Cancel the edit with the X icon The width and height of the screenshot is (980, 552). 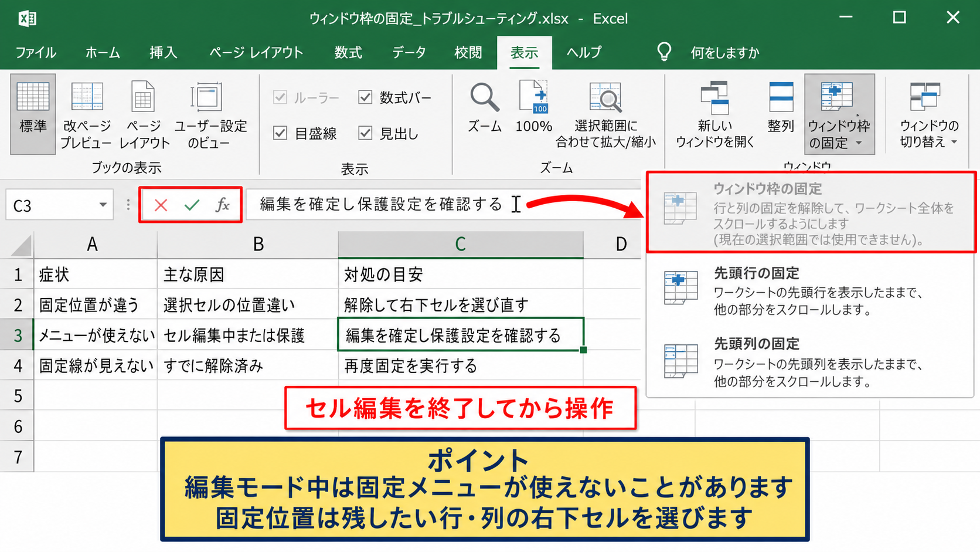point(161,205)
